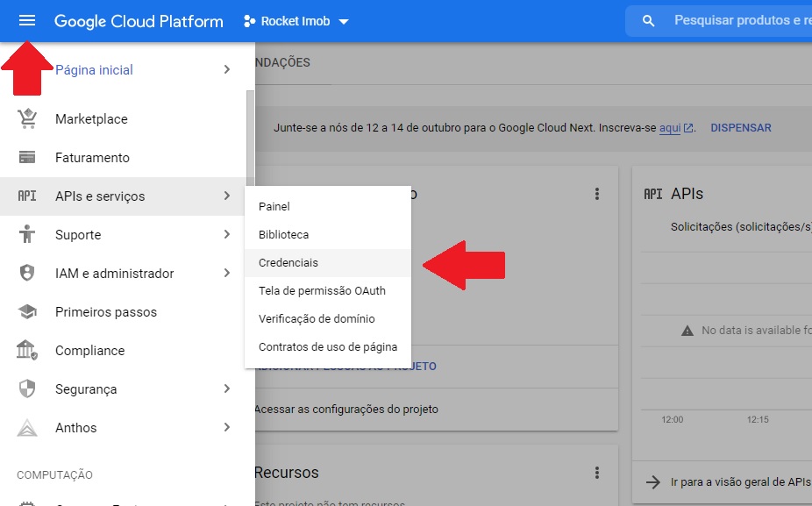Click the search products input field
The height and width of the screenshot is (506, 812).
pos(737,21)
